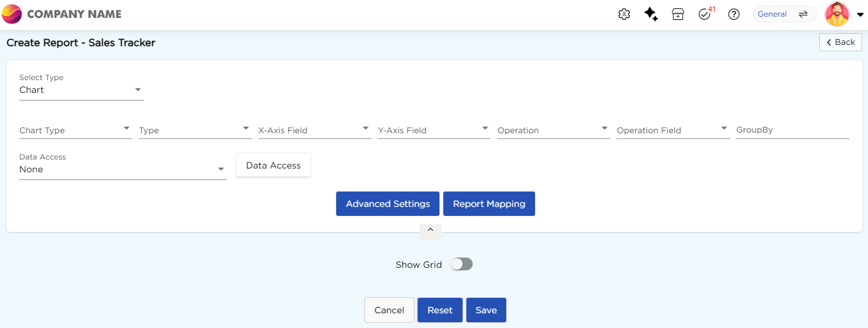The height and width of the screenshot is (328, 868).
Task: Open the Y-Axis Field dropdown
Action: point(433,130)
